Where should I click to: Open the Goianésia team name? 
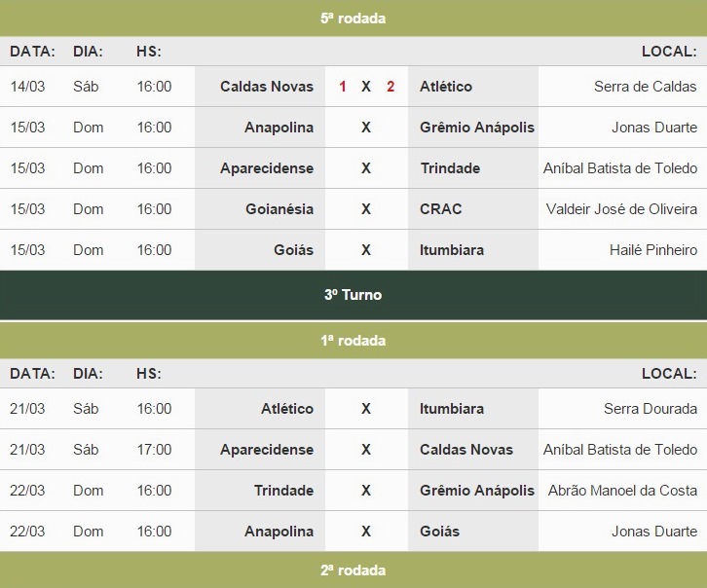[279, 209]
